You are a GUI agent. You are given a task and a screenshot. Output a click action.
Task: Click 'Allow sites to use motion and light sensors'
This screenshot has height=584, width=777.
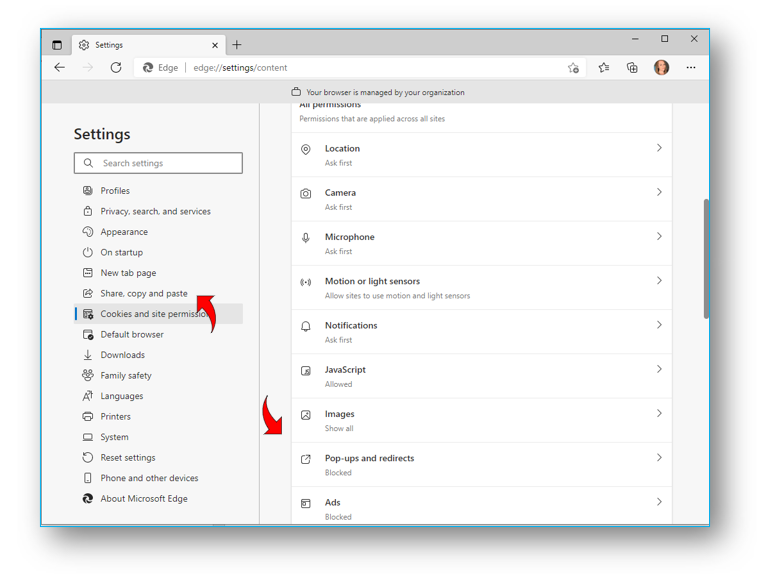click(x=397, y=296)
